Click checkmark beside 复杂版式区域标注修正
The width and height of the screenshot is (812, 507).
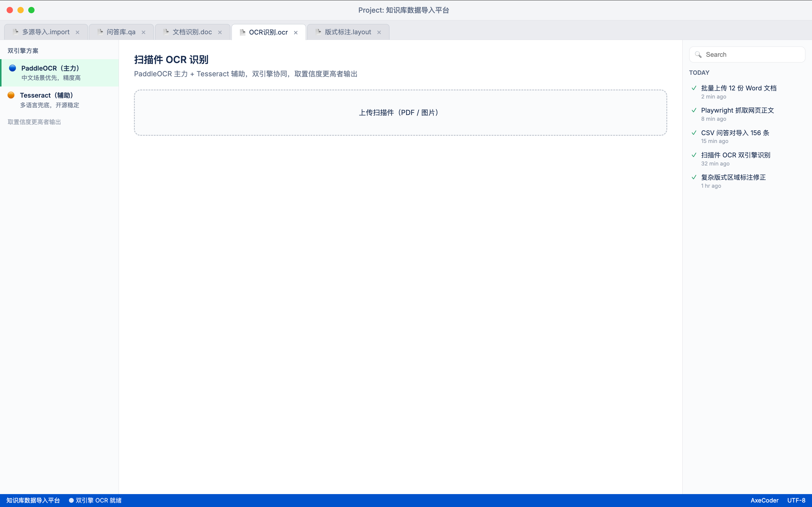pyautogui.click(x=694, y=177)
